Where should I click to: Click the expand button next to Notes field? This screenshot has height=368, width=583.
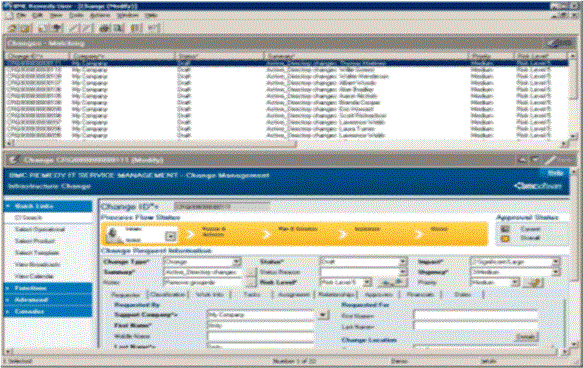tap(252, 283)
